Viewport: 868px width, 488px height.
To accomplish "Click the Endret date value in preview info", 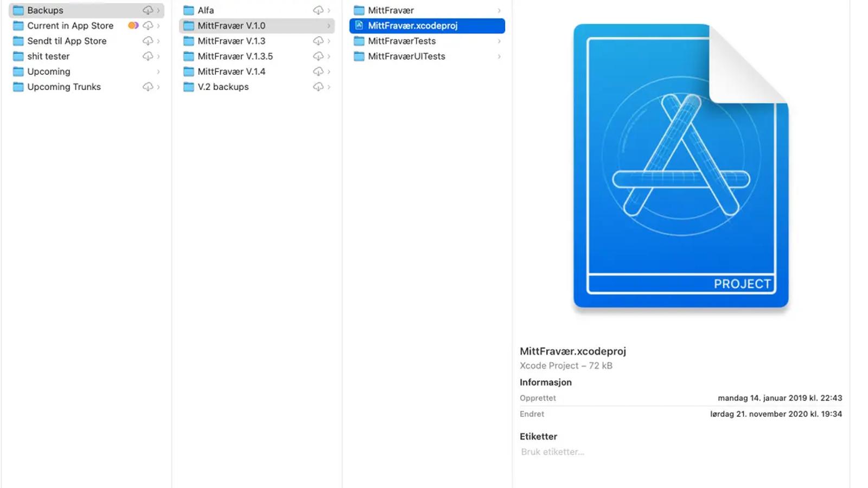I will coord(776,414).
